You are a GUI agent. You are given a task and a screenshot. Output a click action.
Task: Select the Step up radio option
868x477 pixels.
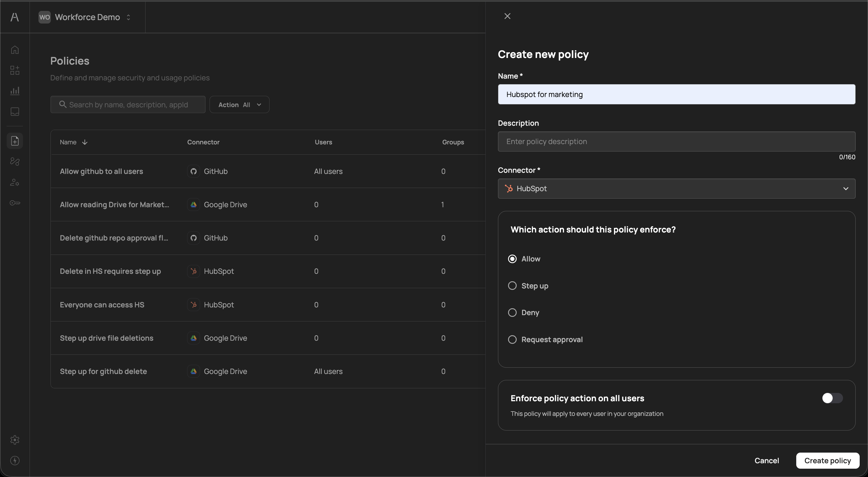click(x=512, y=286)
